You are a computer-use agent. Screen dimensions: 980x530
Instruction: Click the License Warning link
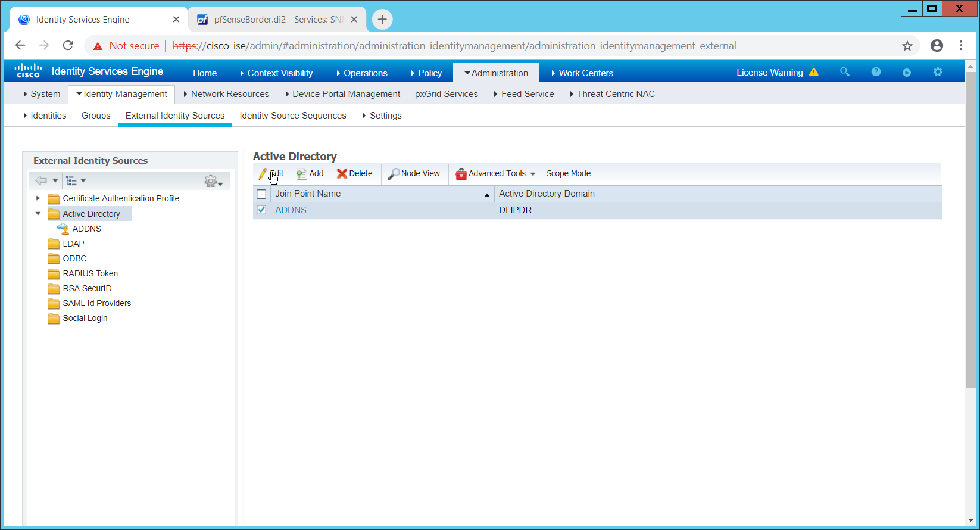[x=770, y=73]
